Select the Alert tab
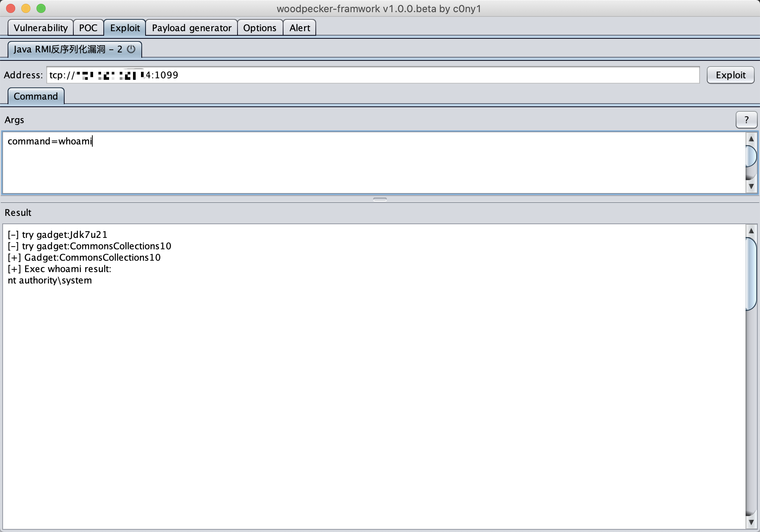The height and width of the screenshot is (532, 760). tap(299, 28)
